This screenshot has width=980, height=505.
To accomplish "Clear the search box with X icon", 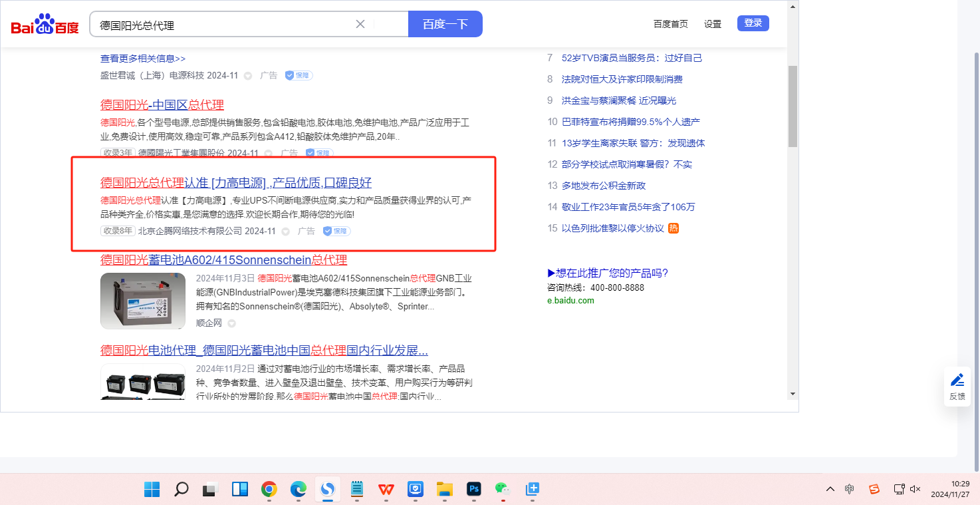I will (x=360, y=24).
